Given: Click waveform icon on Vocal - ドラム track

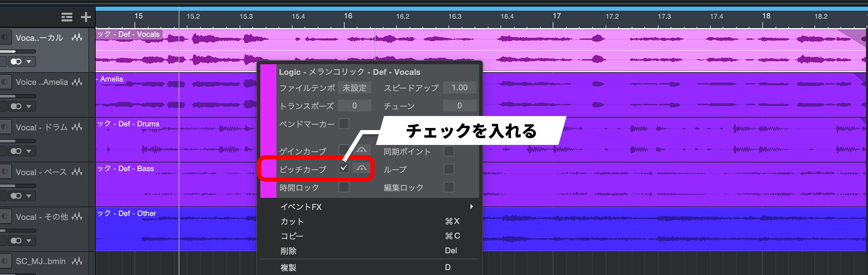Looking at the screenshot, I should [x=77, y=127].
